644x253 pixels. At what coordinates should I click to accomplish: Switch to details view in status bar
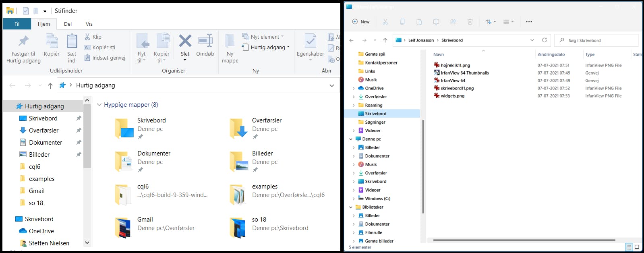click(629, 247)
